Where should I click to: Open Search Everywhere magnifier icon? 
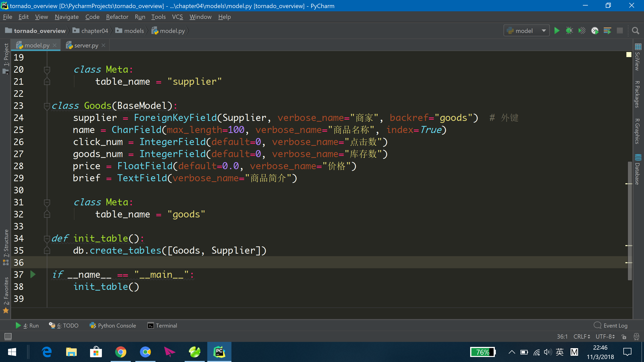[x=635, y=31]
